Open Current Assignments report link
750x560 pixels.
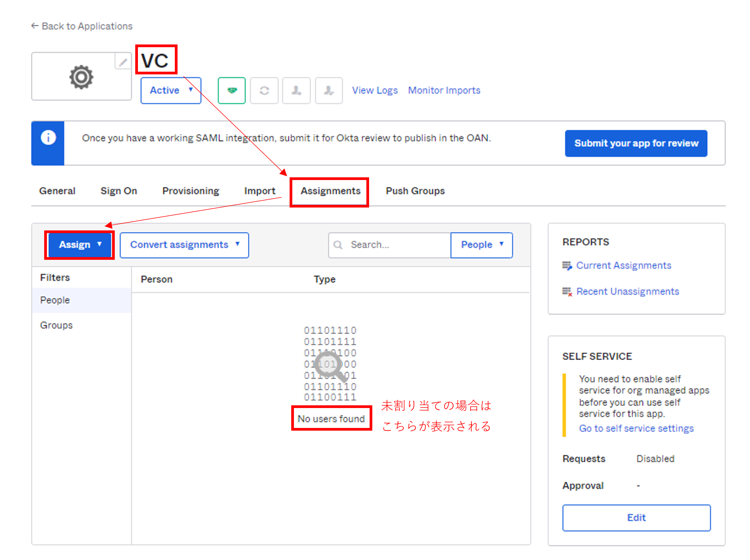pos(624,265)
